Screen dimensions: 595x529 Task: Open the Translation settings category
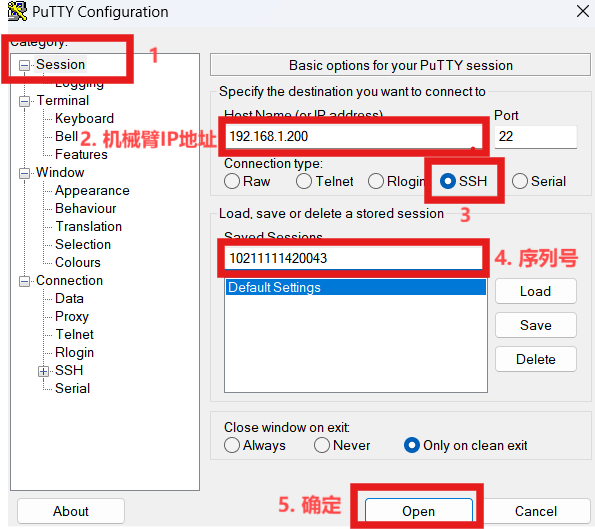pyautogui.click(x=88, y=227)
